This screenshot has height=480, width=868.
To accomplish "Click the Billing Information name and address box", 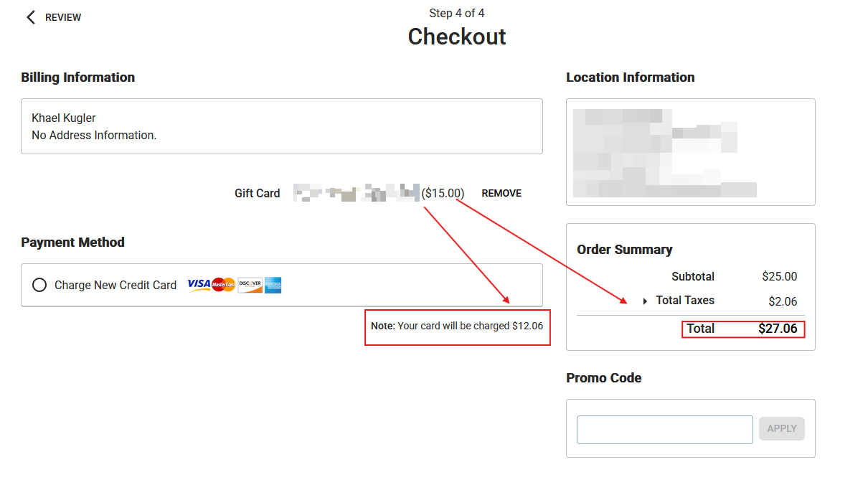I will tap(281, 126).
